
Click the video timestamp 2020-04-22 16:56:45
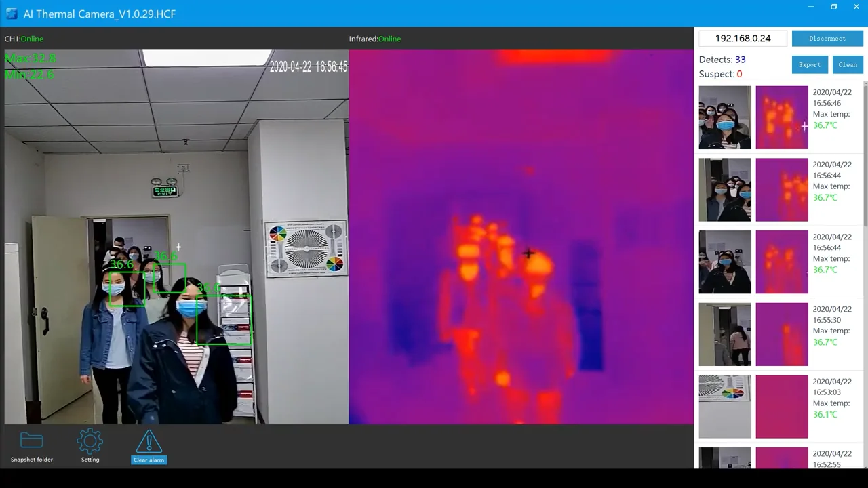click(309, 66)
